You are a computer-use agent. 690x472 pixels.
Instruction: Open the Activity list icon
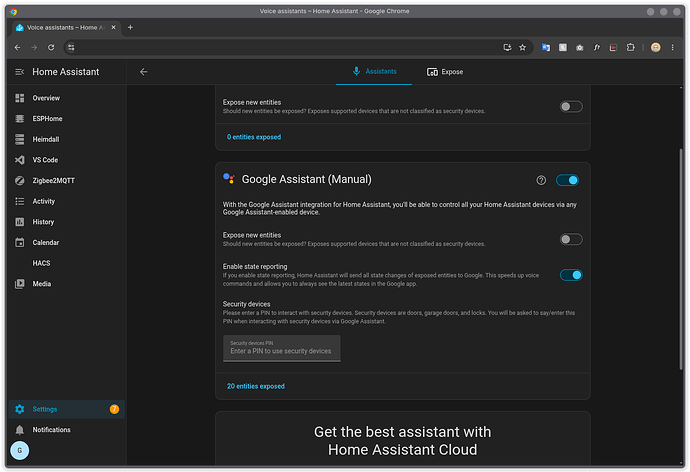pos(20,201)
